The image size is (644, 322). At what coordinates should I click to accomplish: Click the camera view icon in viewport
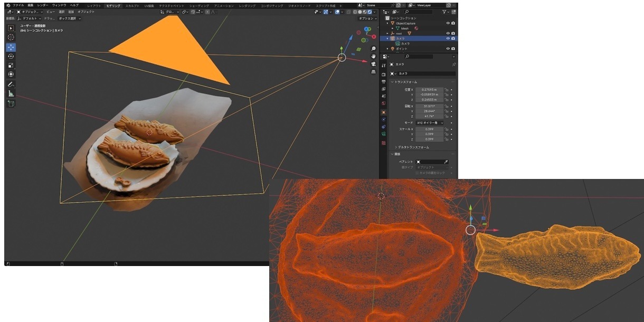[x=373, y=64]
